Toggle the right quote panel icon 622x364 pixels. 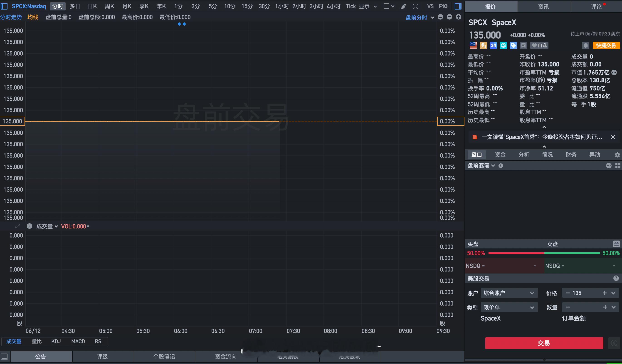click(458, 6)
